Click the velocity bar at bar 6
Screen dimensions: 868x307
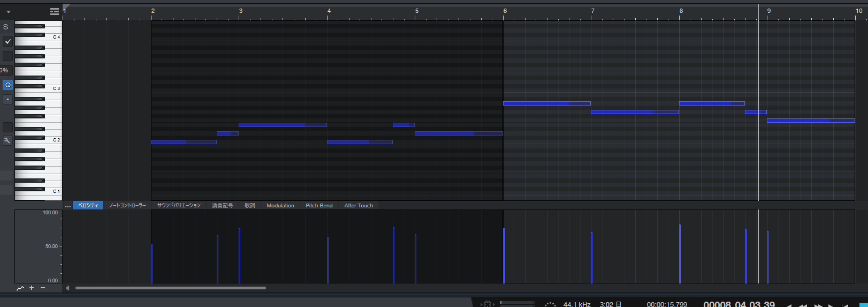(504, 256)
